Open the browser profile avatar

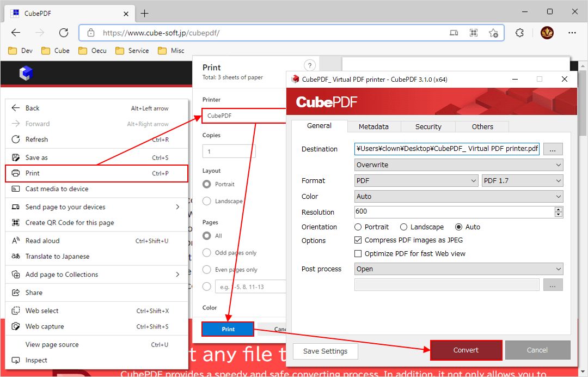(x=547, y=32)
